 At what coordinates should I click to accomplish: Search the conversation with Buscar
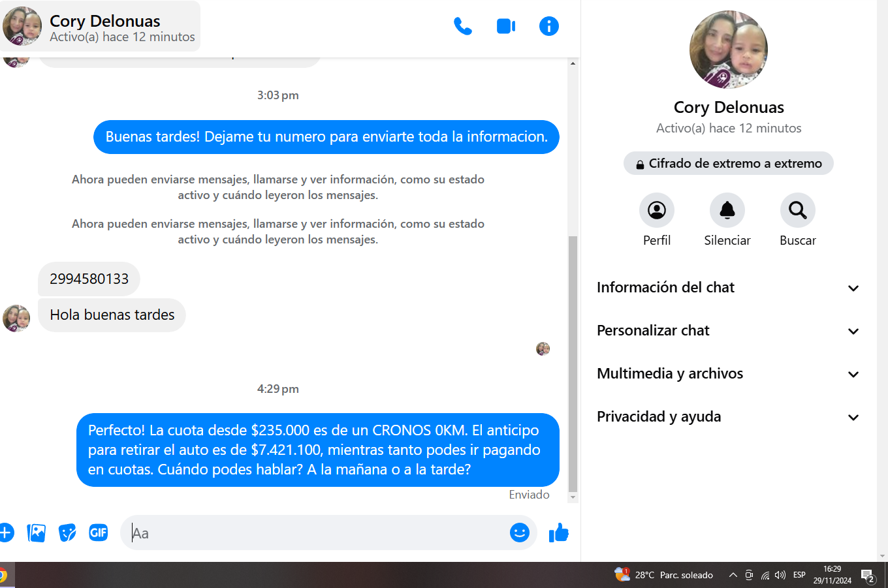(x=797, y=210)
